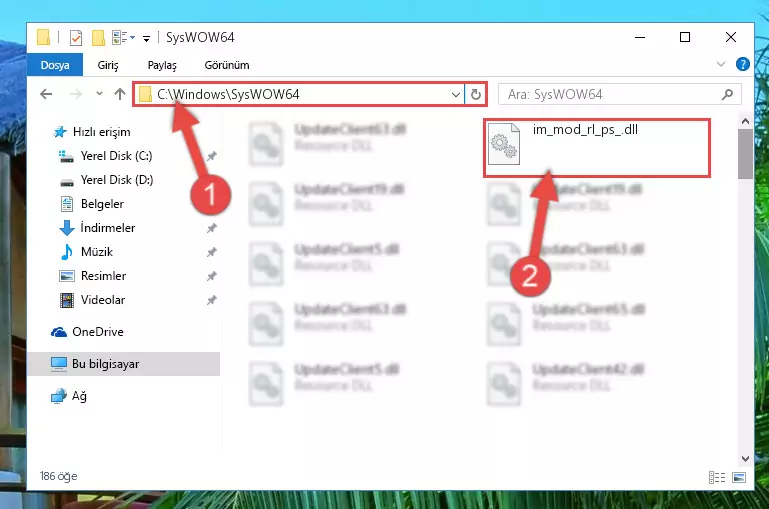This screenshot has width=769, height=509.
Task: Switch to the large icons view in the status bar
Action: pos(739,477)
